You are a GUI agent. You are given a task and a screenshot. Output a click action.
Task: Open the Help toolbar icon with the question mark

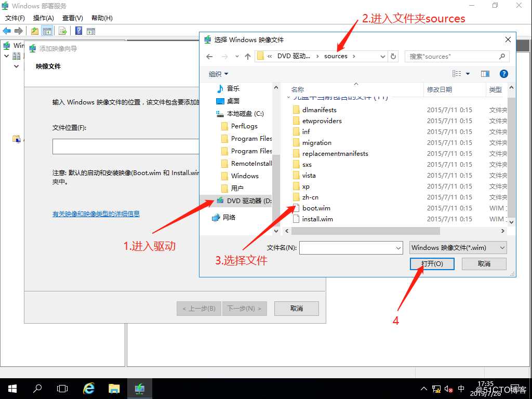pyautogui.click(x=79, y=31)
